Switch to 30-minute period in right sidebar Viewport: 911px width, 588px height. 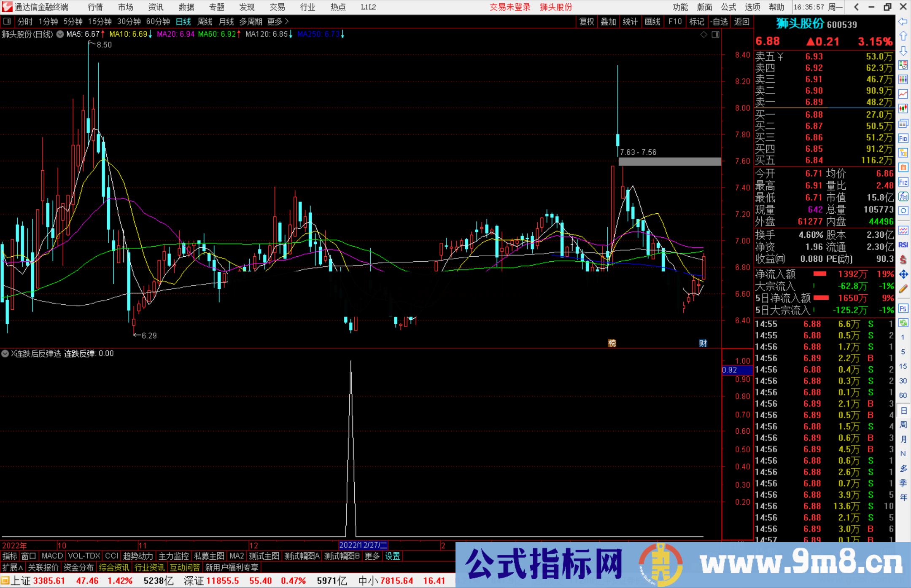tap(903, 381)
